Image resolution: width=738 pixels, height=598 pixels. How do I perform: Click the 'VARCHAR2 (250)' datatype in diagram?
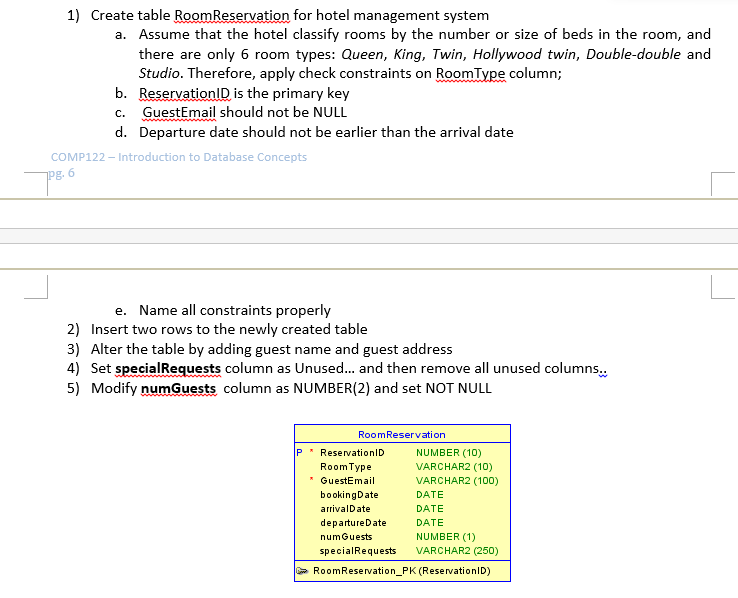[457, 551]
